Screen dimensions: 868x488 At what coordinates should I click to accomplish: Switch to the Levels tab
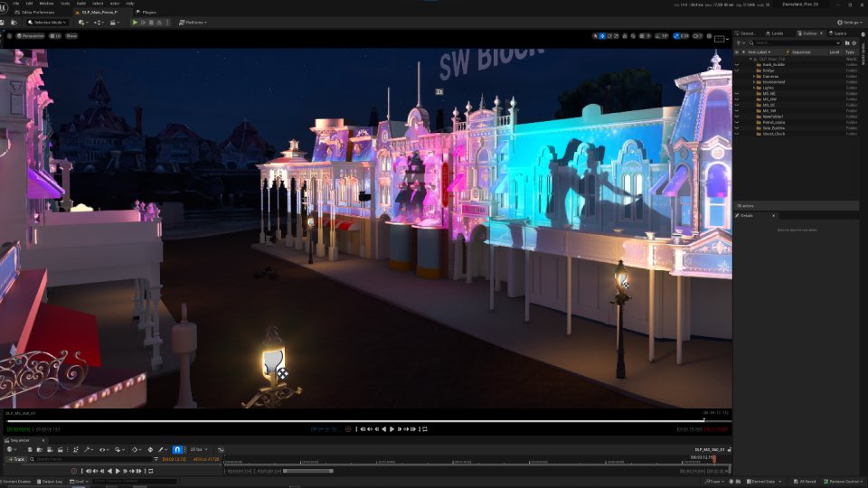(x=775, y=33)
